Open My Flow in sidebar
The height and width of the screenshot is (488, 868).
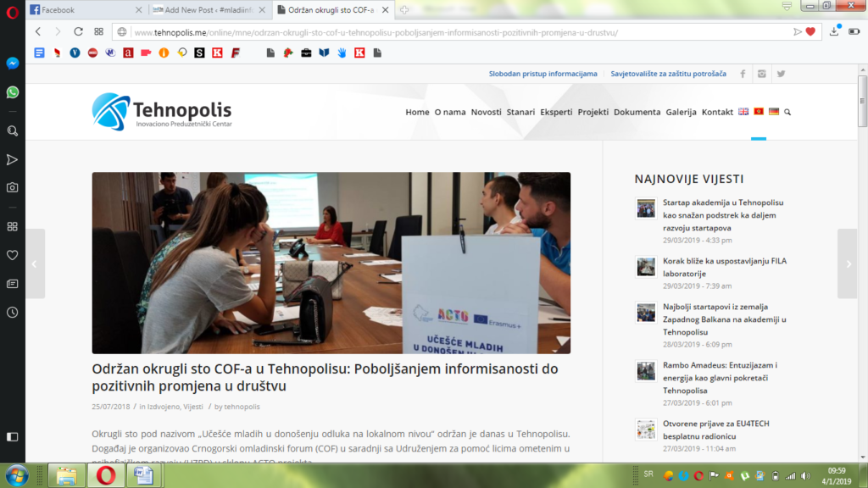pos(12,160)
